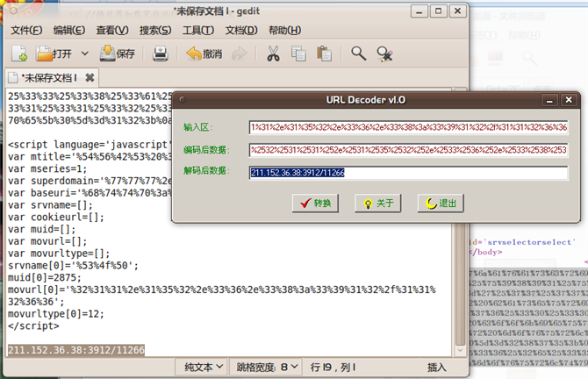Select the *未保存文档 1 tab
Viewport: 588px width, 379px height.
(49, 77)
